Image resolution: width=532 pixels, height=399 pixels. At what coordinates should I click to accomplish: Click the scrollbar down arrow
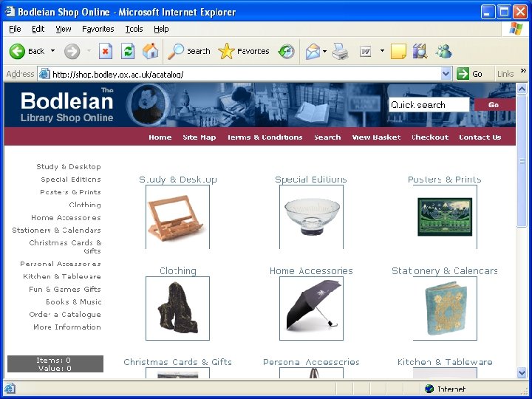point(522,372)
